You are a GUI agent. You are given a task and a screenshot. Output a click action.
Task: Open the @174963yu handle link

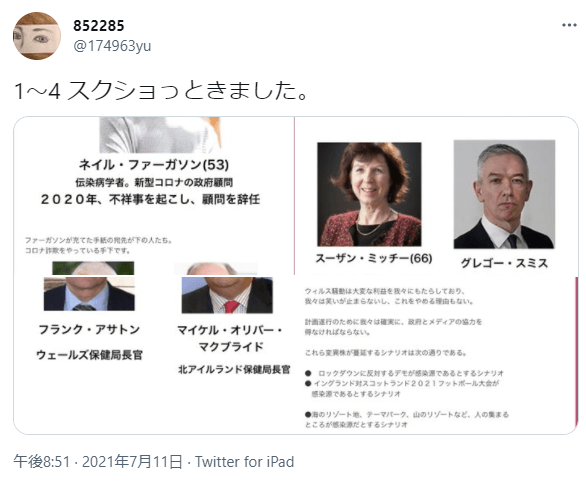pyautogui.click(x=112, y=46)
